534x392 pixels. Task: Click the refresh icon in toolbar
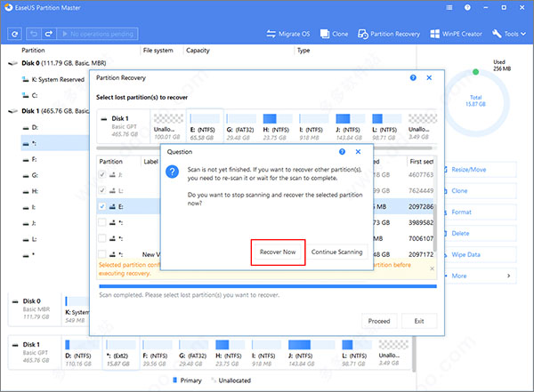[15, 35]
